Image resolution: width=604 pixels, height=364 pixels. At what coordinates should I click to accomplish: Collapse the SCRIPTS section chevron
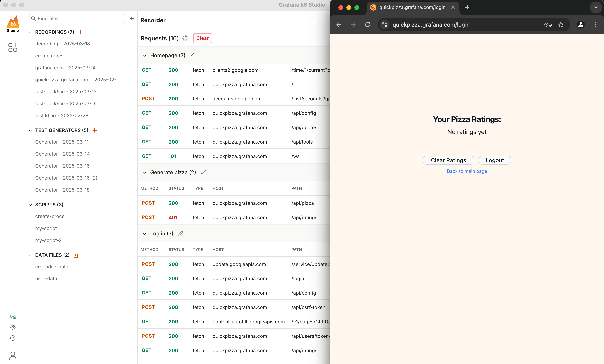pos(31,205)
